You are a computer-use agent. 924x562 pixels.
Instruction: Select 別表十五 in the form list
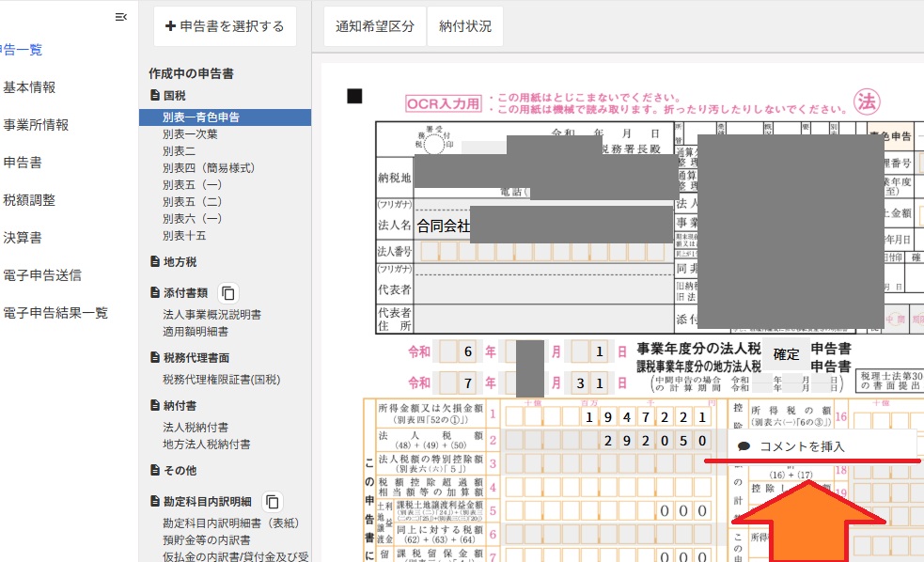click(184, 236)
